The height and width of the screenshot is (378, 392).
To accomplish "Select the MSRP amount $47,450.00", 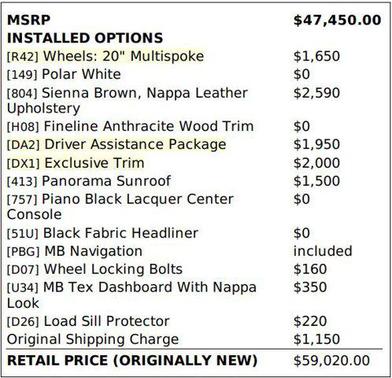I will 337,20.
